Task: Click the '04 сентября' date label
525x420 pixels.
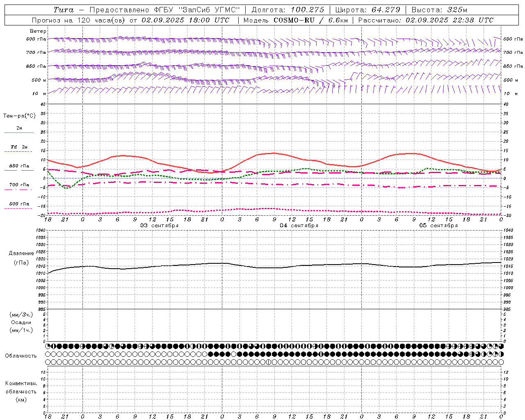Action: [299, 226]
